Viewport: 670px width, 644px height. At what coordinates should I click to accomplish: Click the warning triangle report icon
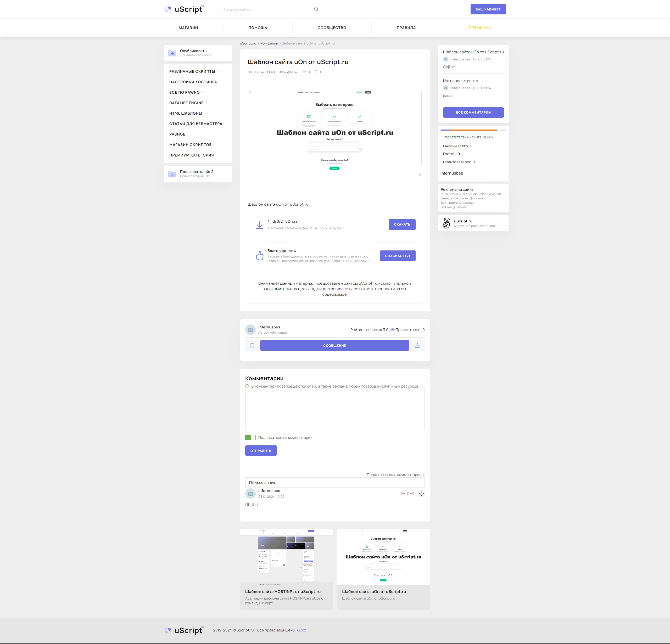click(x=417, y=346)
